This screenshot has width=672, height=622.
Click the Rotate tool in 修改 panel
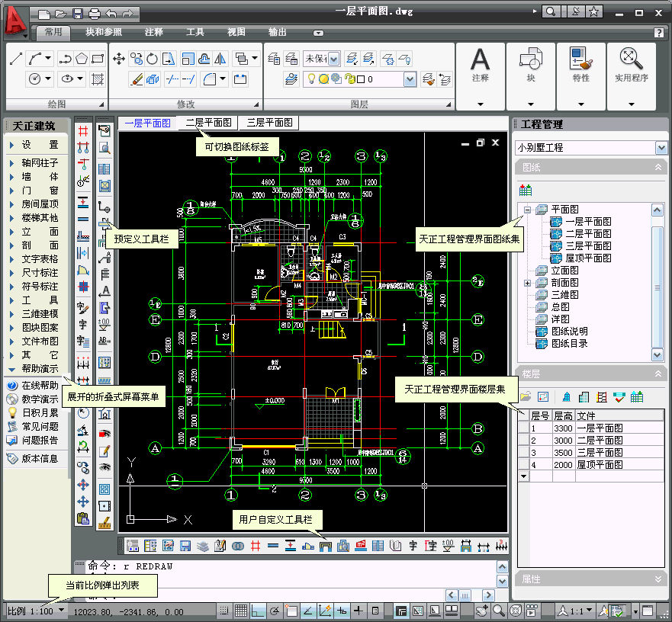point(153,59)
